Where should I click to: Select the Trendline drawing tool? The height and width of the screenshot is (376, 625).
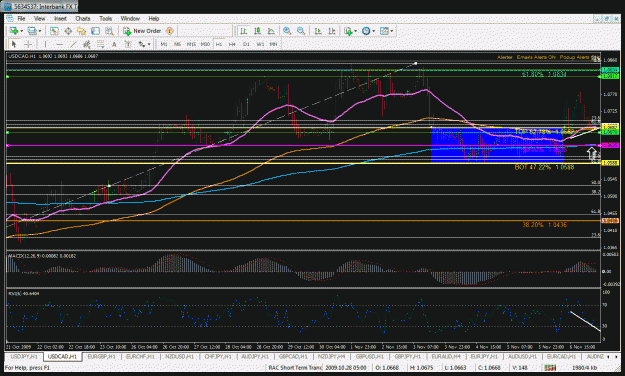pos(73,44)
